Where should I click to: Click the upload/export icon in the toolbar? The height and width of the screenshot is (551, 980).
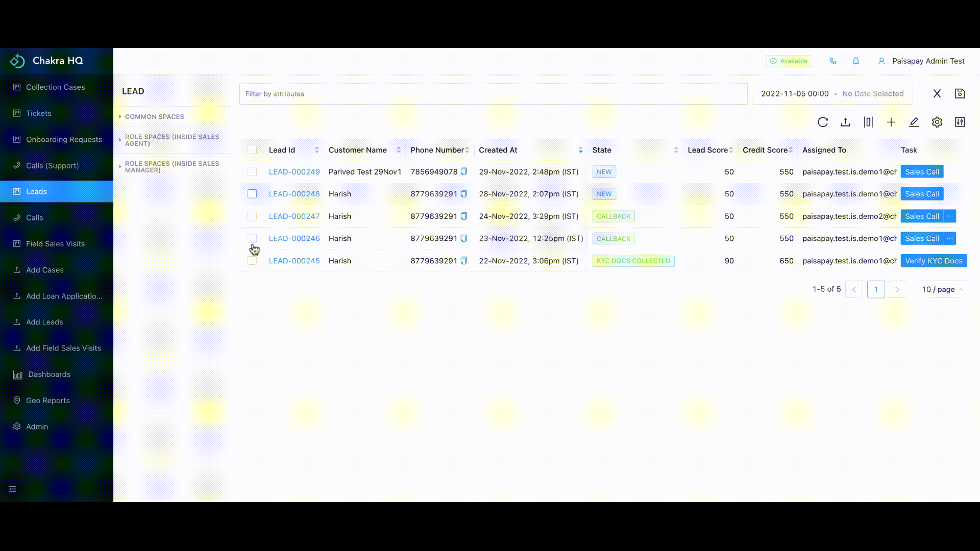pos(845,122)
